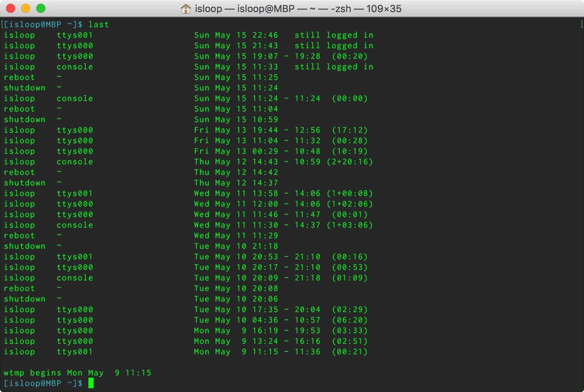Click the green cursor block at bottom prompt
Screen dimensions: 584x392
(91, 383)
